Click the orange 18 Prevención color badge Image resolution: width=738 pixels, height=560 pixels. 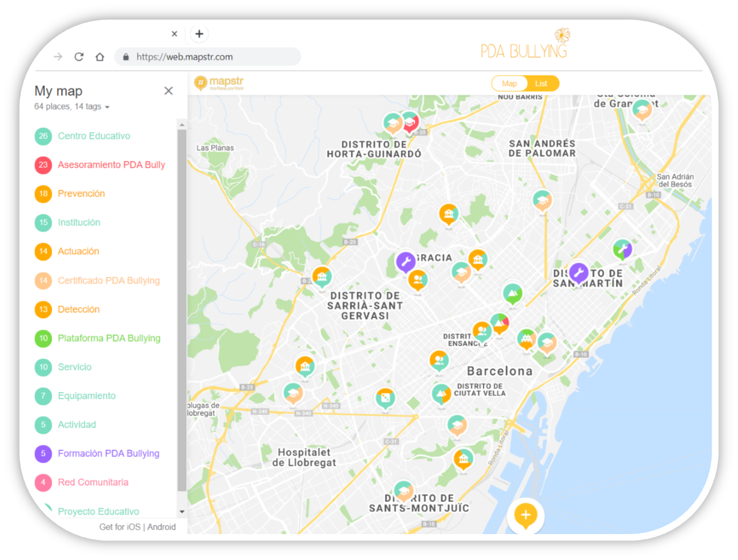43,194
